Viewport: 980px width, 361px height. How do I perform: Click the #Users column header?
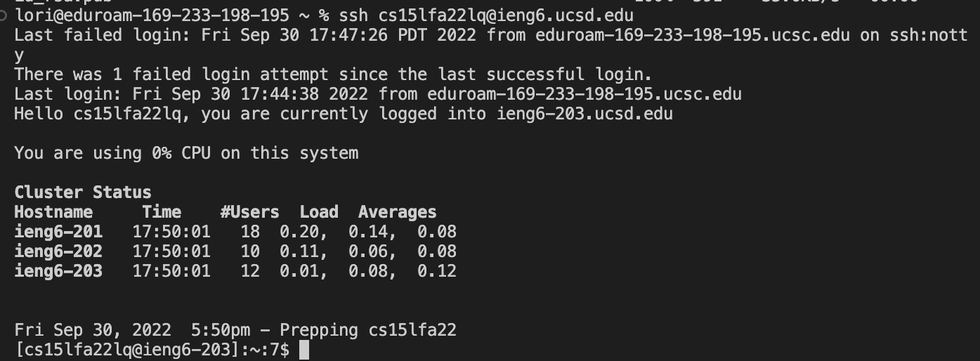coord(250,212)
